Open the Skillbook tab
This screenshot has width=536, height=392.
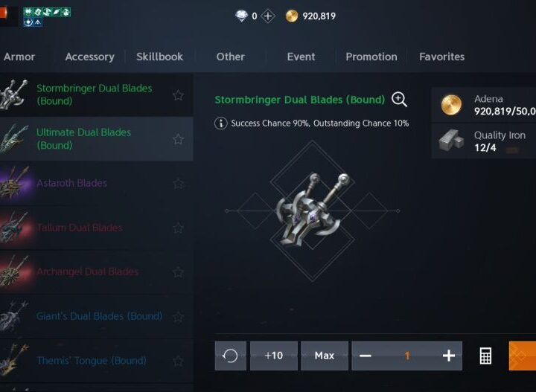click(159, 57)
